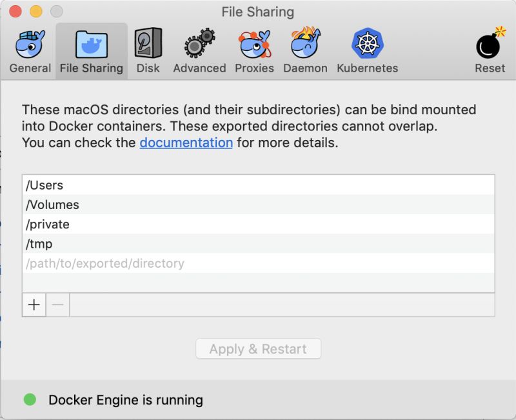Screen dimensions: 516x420
Task: Open the documentation link
Action: click(x=186, y=143)
